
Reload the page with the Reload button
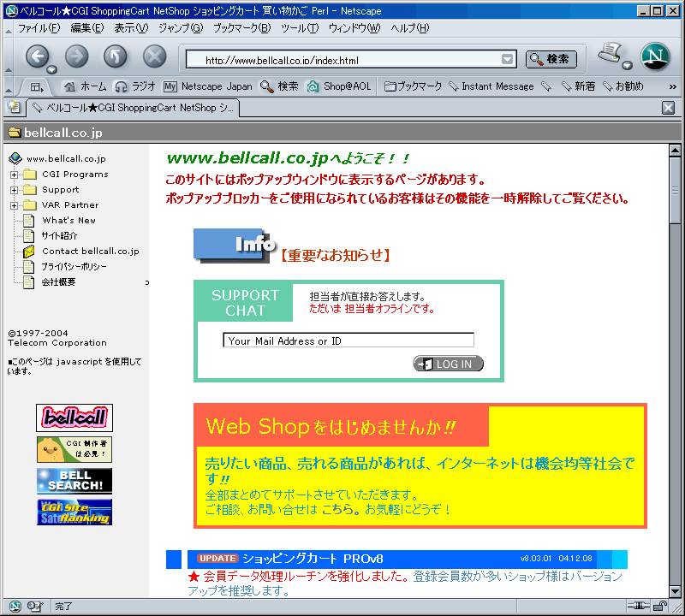pyautogui.click(x=116, y=56)
